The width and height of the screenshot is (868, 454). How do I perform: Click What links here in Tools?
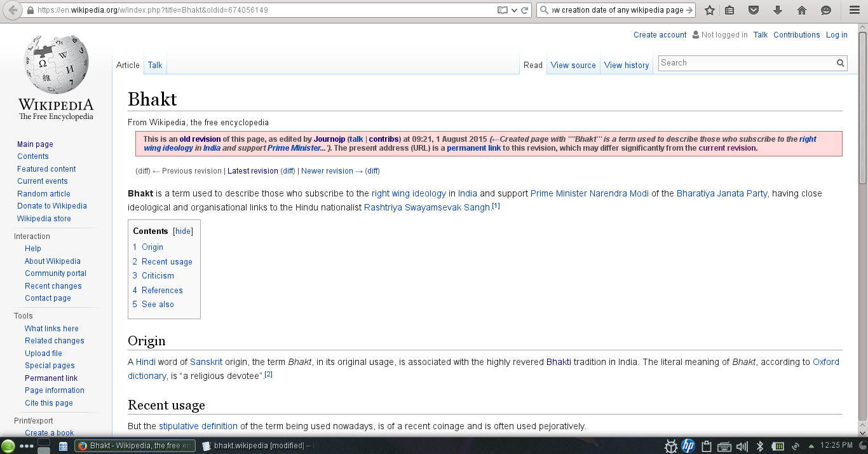point(51,329)
